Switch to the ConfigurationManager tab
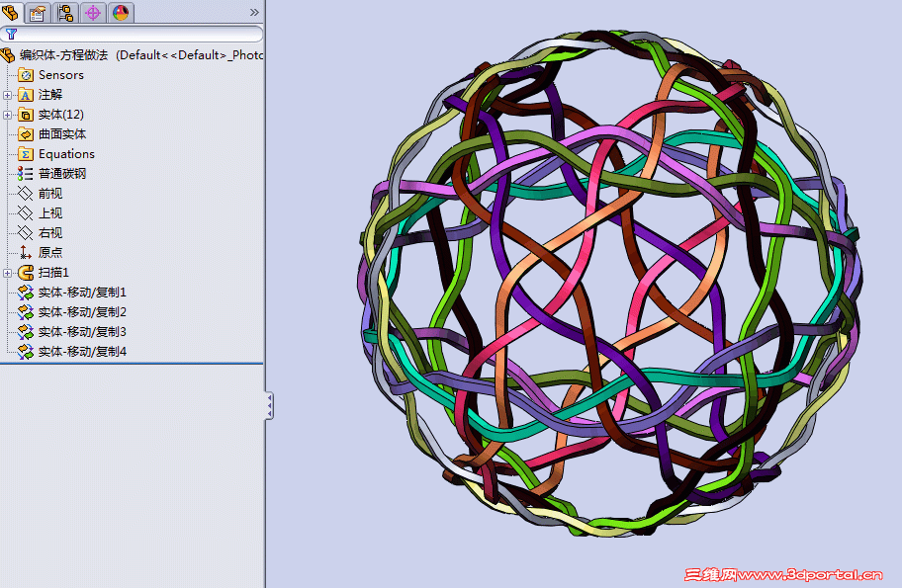Viewport: 902px width, 588px height. [65, 13]
